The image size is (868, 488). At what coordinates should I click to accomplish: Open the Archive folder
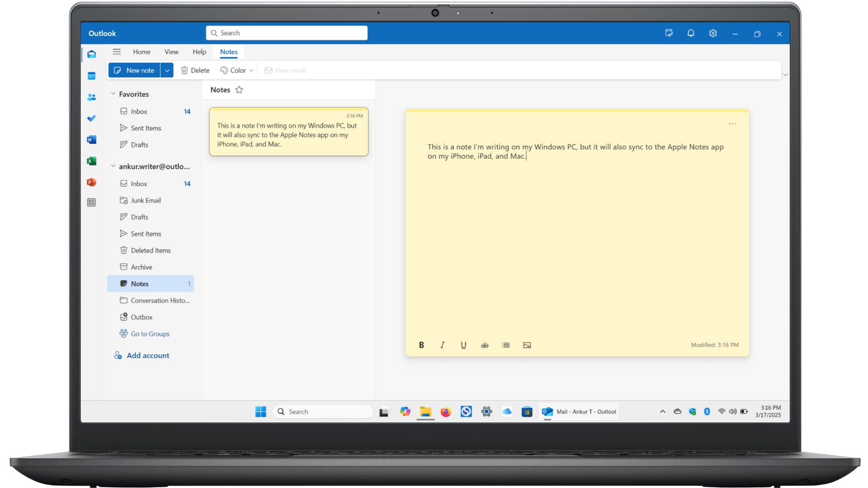click(x=151, y=267)
